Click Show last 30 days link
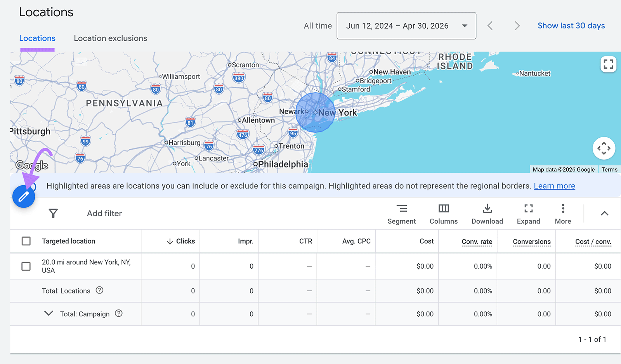 571,26
